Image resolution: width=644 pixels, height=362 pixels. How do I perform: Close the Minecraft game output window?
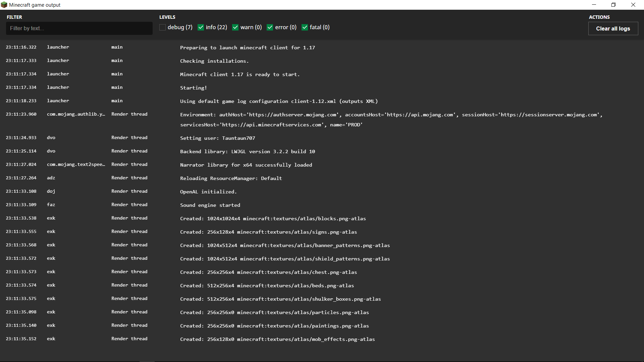tap(633, 5)
